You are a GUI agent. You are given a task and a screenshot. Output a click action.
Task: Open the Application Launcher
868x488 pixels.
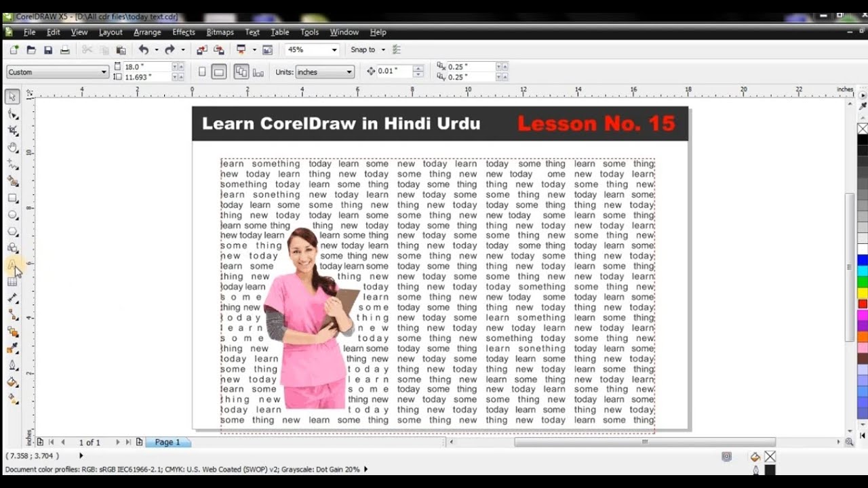tap(241, 49)
